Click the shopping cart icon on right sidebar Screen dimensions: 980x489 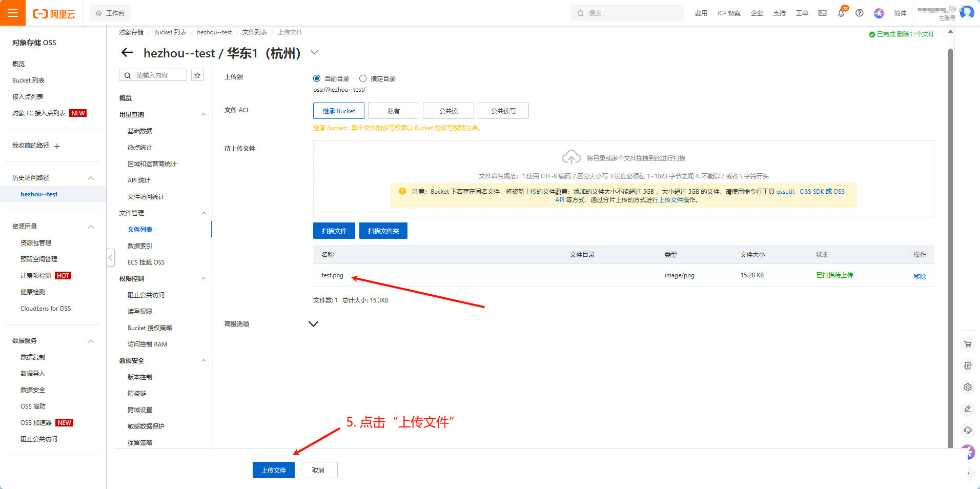tap(968, 344)
